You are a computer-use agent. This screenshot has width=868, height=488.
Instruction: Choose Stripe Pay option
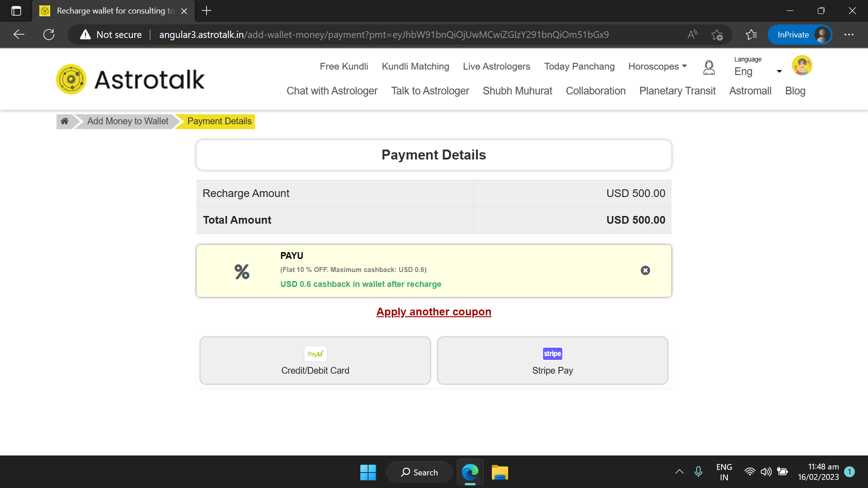[552, 361]
